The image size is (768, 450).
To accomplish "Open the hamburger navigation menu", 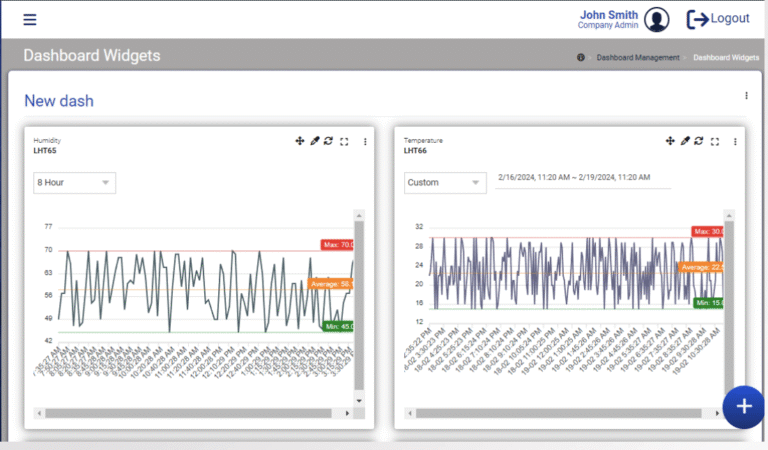I will [x=30, y=20].
